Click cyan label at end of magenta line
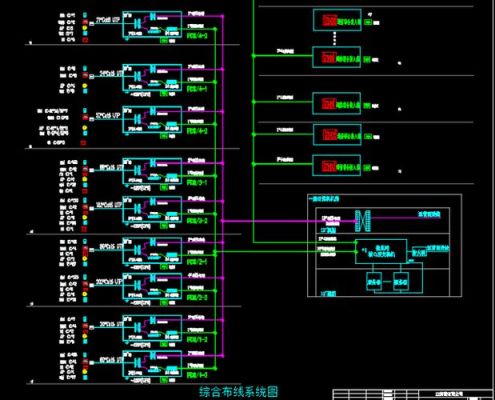 coord(429,214)
